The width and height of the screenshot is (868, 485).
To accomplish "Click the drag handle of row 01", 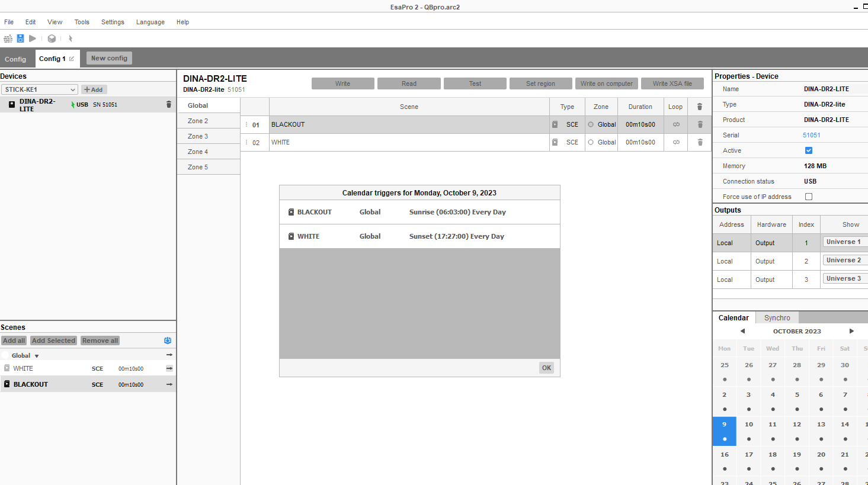I will tap(246, 124).
